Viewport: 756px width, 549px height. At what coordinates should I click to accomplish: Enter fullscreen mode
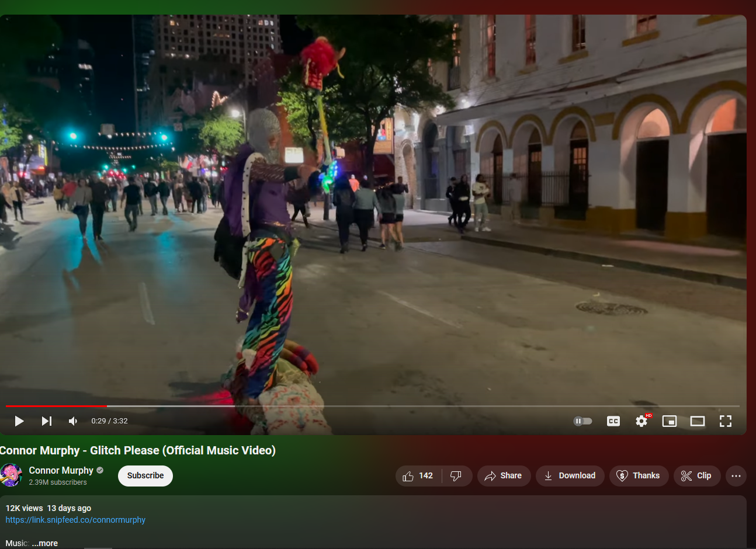point(725,421)
